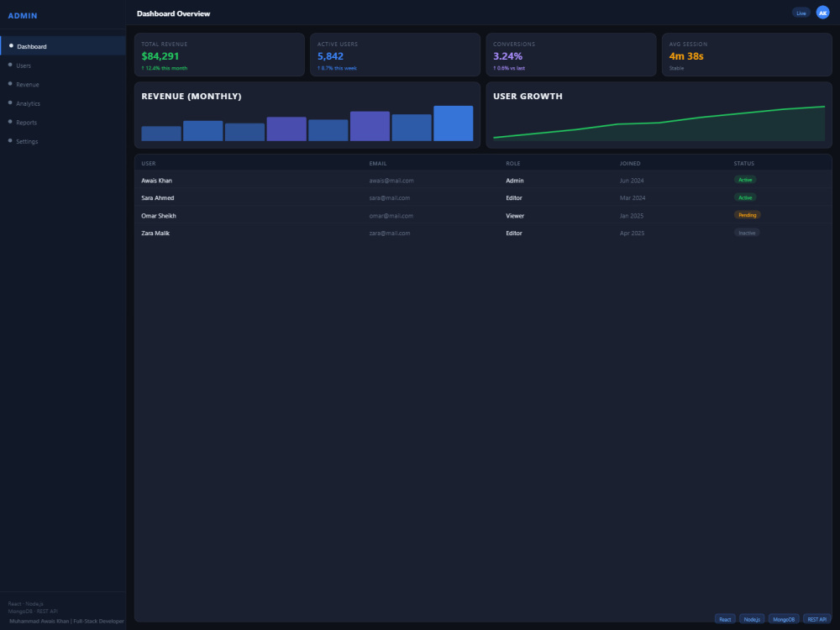Click the Live status badge
The height and width of the screenshot is (630, 840).
click(801, 13)
